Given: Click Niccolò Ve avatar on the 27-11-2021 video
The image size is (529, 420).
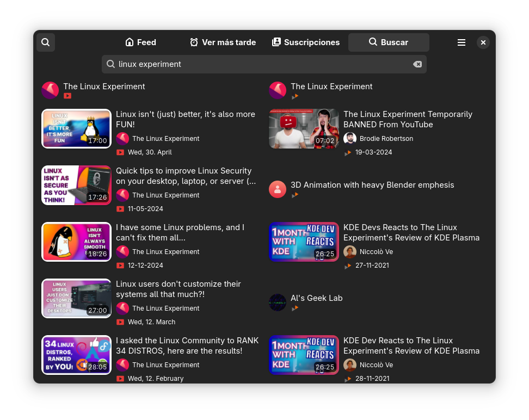Looking at the screenshot, I should point(350,252).
